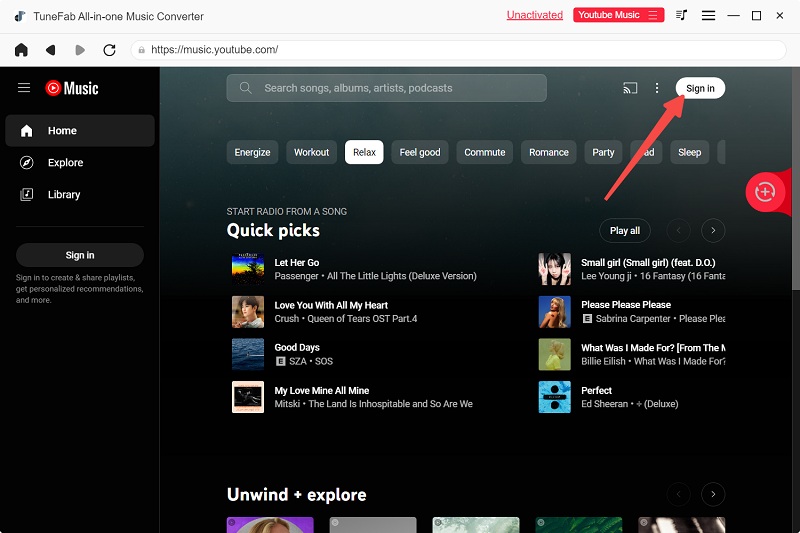Open Library in the sidebar
Image resolution: width=800 pixels, height=533 pixels.
pyautogui.click(x=80, y=194)
